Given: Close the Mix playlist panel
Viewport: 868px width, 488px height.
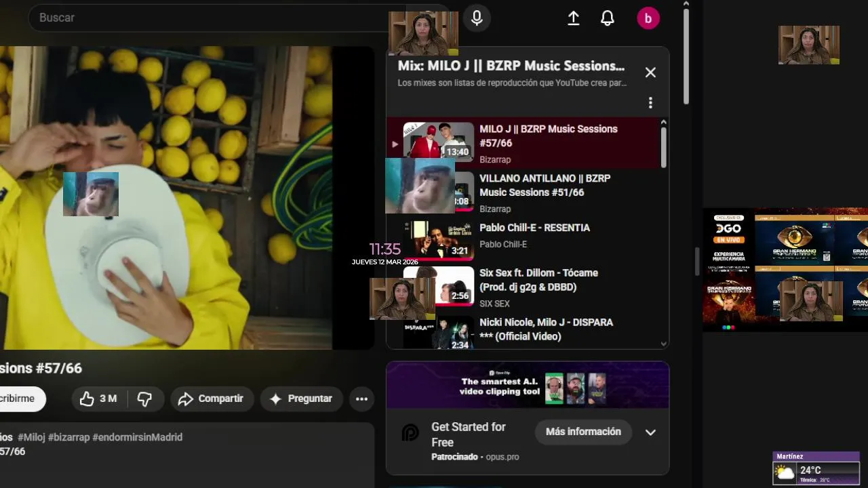Looking at the screenshot, I should tap(650, 73).
